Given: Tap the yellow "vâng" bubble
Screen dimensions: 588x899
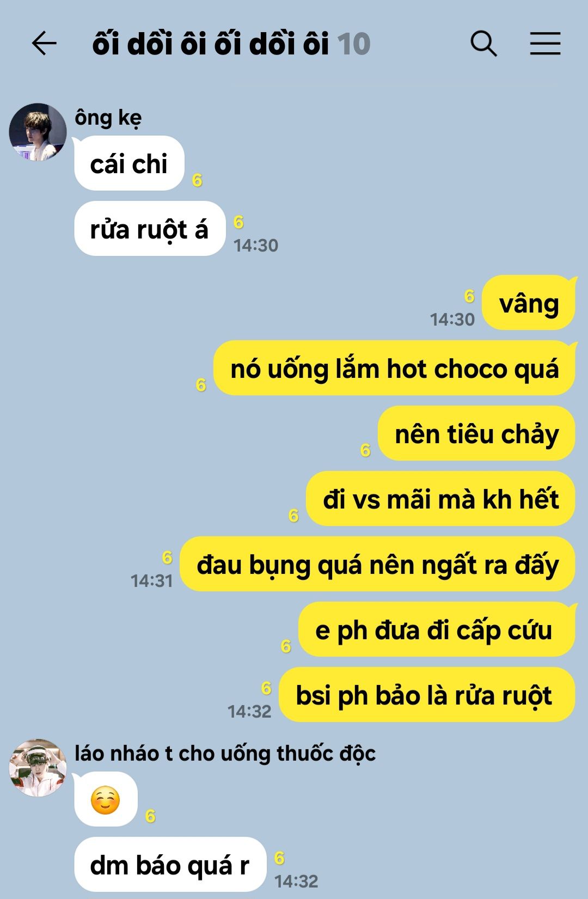Looking at the screenshot, I should click(x=529, y=303).
